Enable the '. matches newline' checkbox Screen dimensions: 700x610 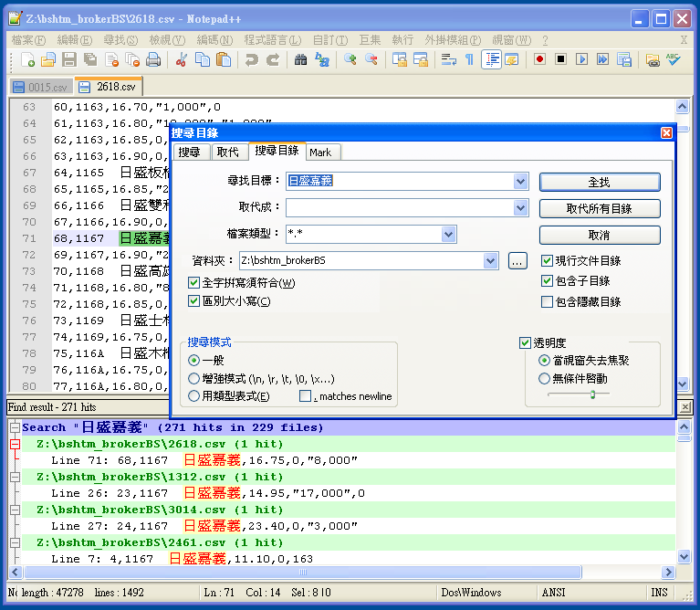(306, 396)
